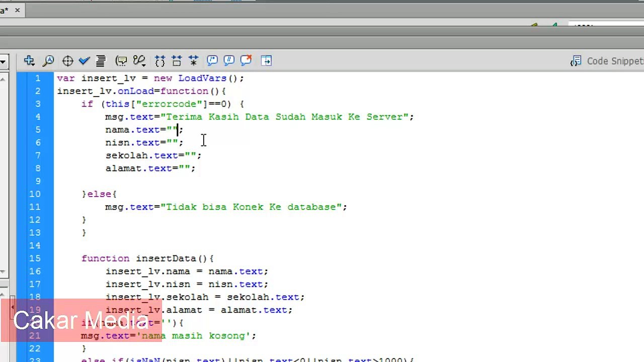
Task: Toggle Show/Hide toolbox icon
Action: 266,61
